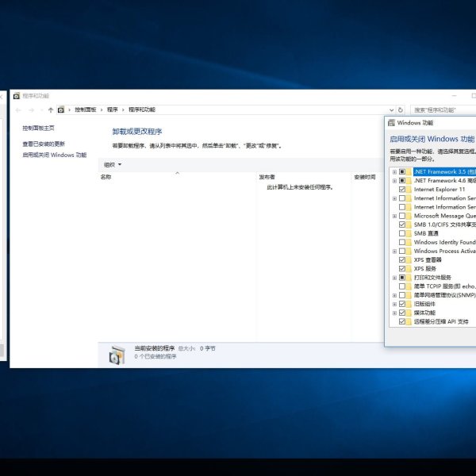
Task: Click folder icon beside 媒体功能
Action: point(409,313)
